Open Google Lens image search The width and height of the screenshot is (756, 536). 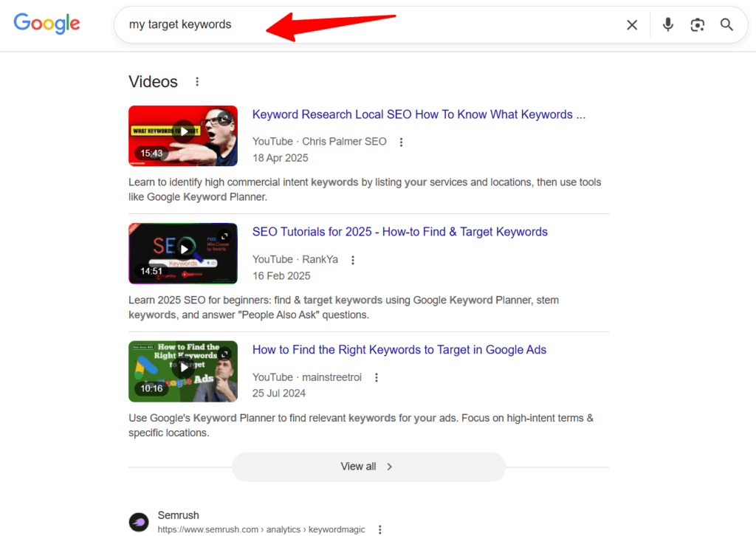697,24
